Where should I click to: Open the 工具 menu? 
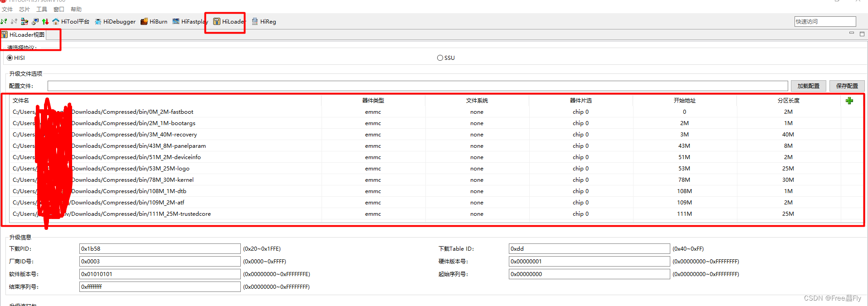pos(42,9)
